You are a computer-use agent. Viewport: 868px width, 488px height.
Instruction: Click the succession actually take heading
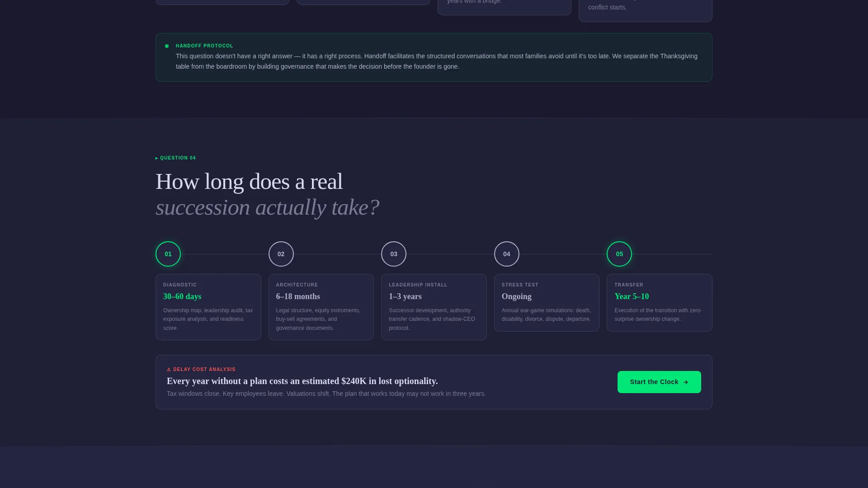click(x=267, y=207)
